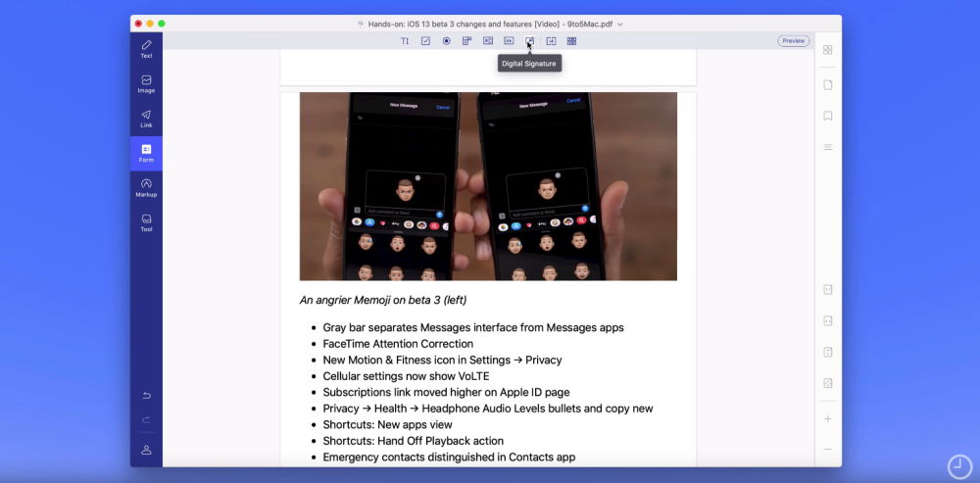Select the Radio Button form tool
980x483 pixels.
coord(446,41)
